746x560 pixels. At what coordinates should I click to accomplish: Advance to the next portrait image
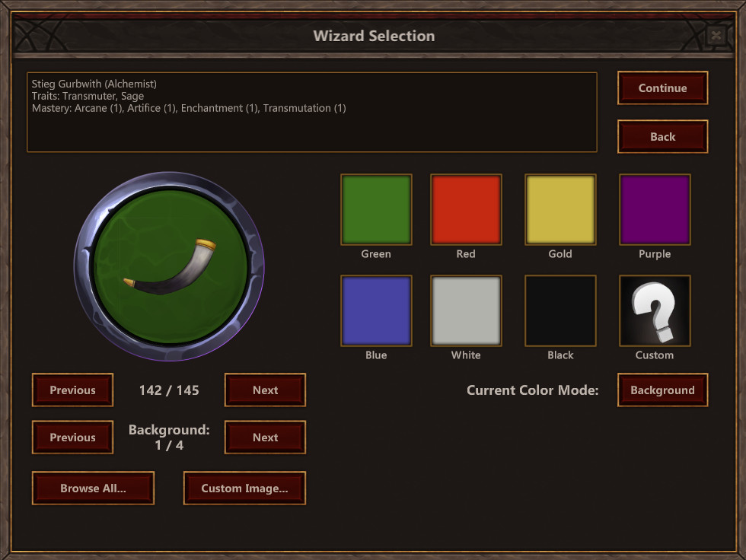[264, 390]
